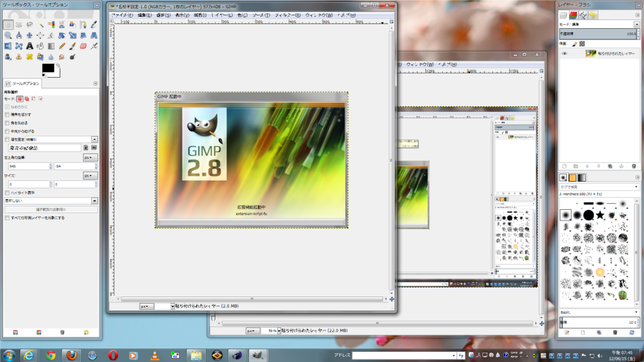
Task: Select the Clone stamp tool
Action: (19, 56)
